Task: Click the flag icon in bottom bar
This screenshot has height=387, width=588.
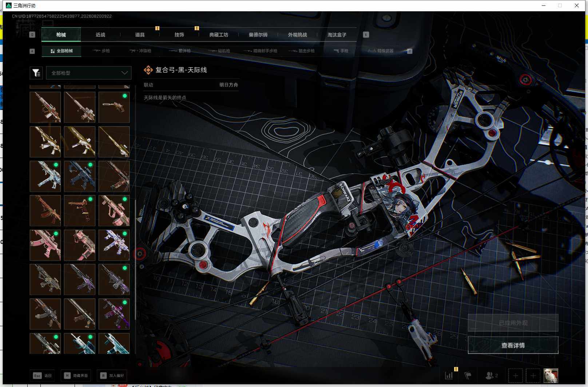Action: tap(468, 375)
